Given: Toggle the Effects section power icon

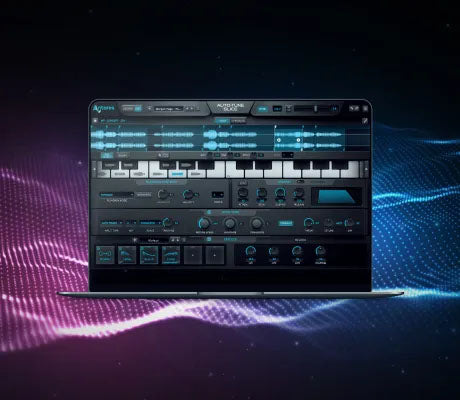Looking at the screenshot, I should pyautogui.click(x=209, y=239).
